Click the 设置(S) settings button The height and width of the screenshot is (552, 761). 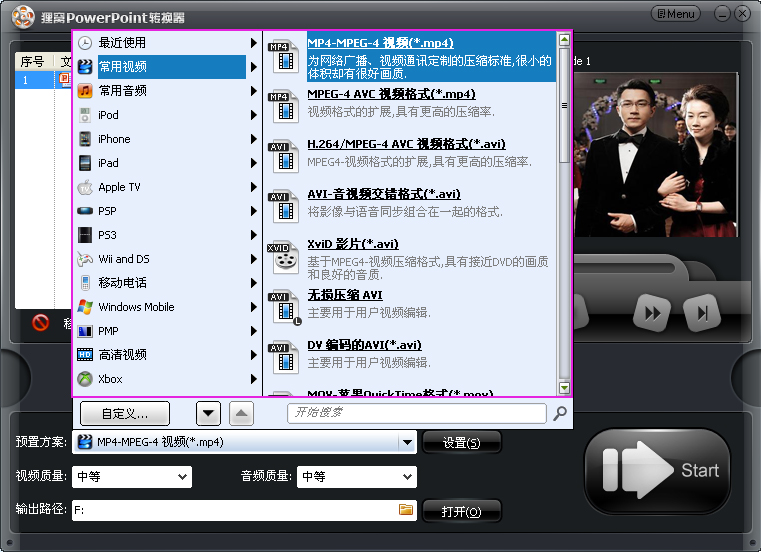pos(461,443)
